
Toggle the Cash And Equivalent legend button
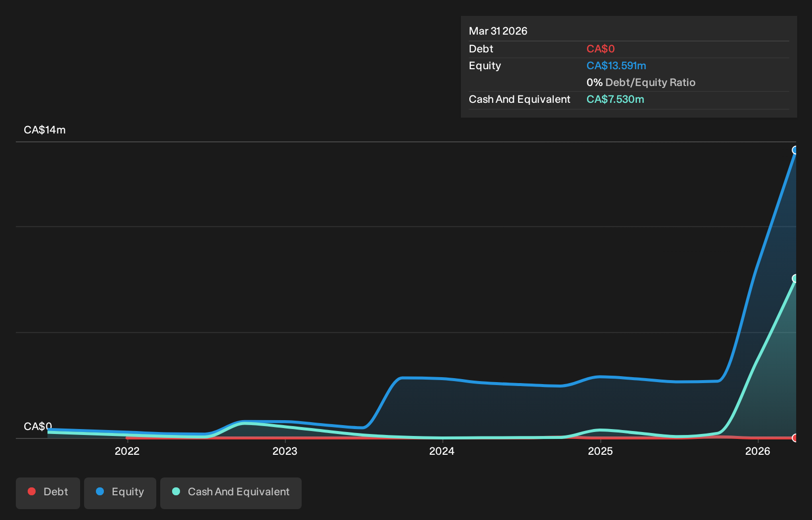(231, 493)
